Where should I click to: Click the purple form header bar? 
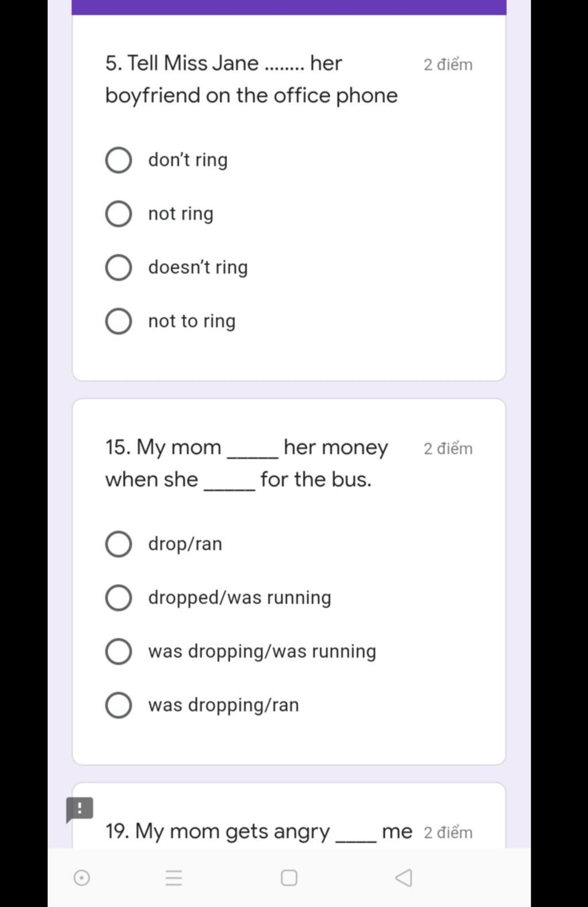click(x=289, y=7)
